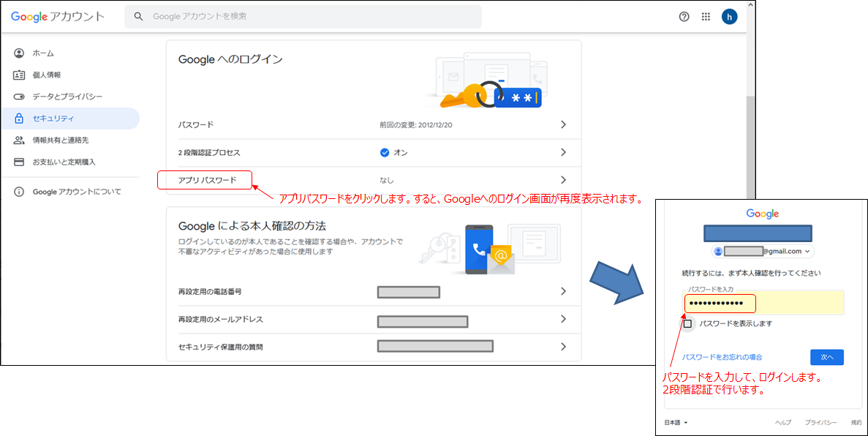Click the search magnifier icon
Screen dimensions: 868x436
pos(138,17)
